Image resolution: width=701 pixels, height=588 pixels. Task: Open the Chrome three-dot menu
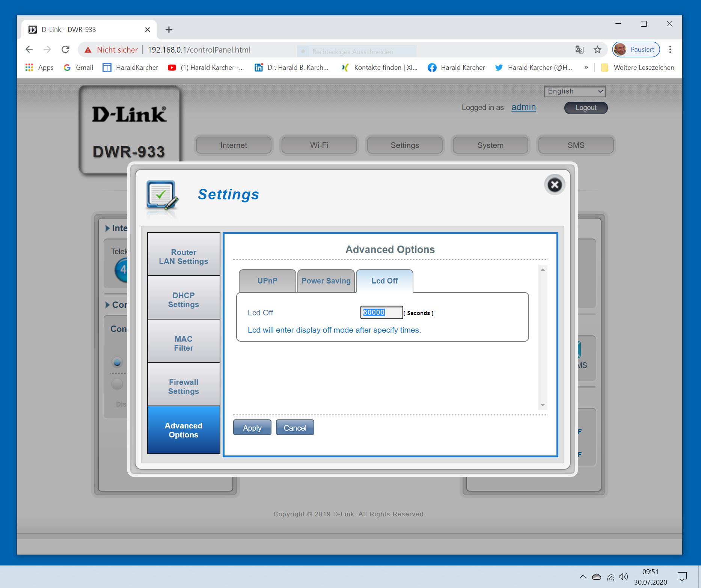pyautogui.click(x=670, y=50)
